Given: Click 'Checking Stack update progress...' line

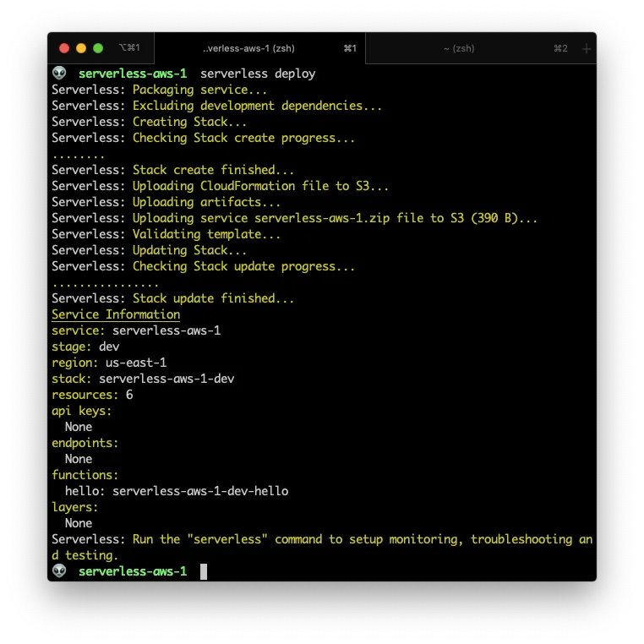Looking at the screenshot, I should coord(204,266).
